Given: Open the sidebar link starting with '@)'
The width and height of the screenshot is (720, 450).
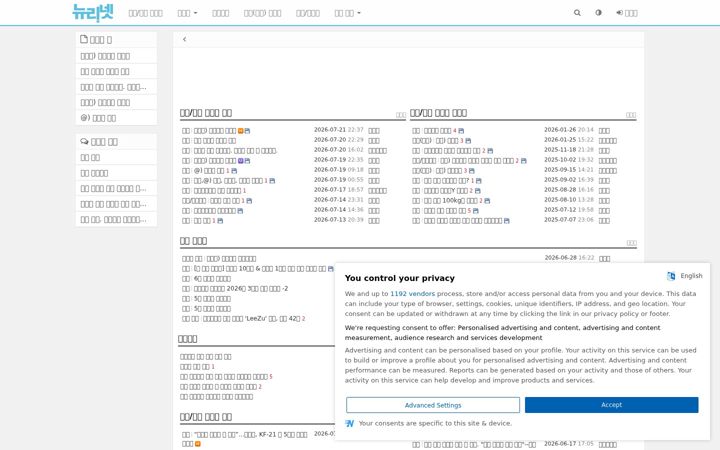Looking at the screenshot, I should point(116,118).
